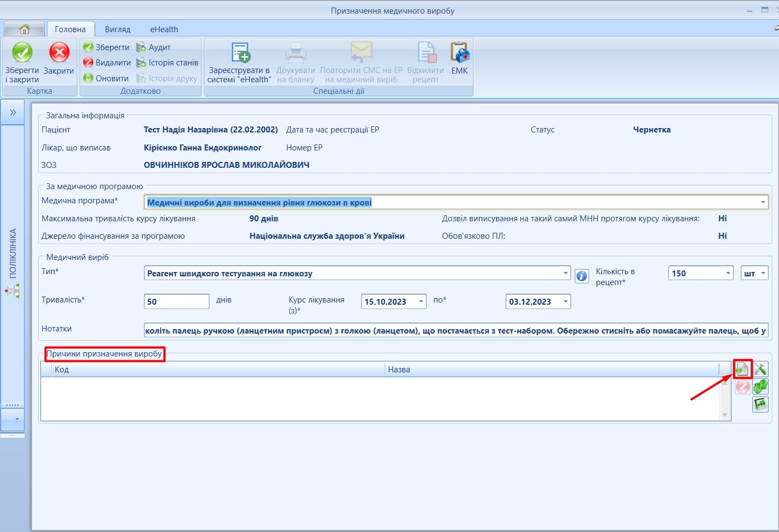Image resolution: width=779 pixels, height=532 pixels.
Task: Click the doctor name 'Кірієнко Ганна Ендокринолог'
Action: pos(202,148)
